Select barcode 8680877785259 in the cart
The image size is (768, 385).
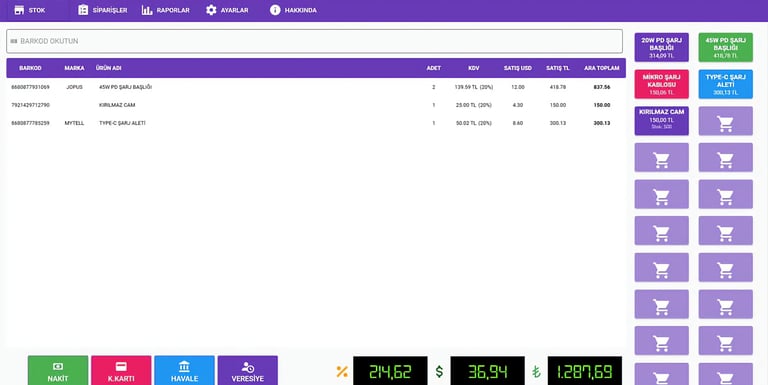(x=30, y=123)
